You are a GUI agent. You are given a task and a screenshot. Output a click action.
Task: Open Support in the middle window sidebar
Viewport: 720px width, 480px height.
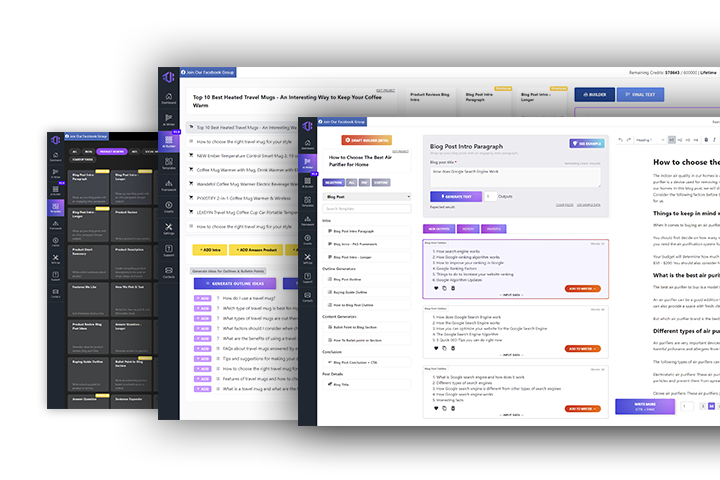pyautogui.click(x=169, y=250)
